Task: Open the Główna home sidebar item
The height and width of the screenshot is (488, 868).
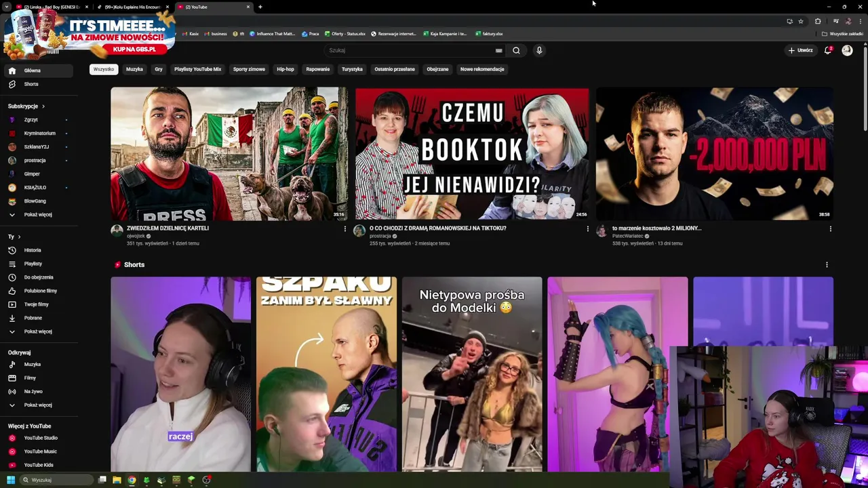Action: coord(37,70)
